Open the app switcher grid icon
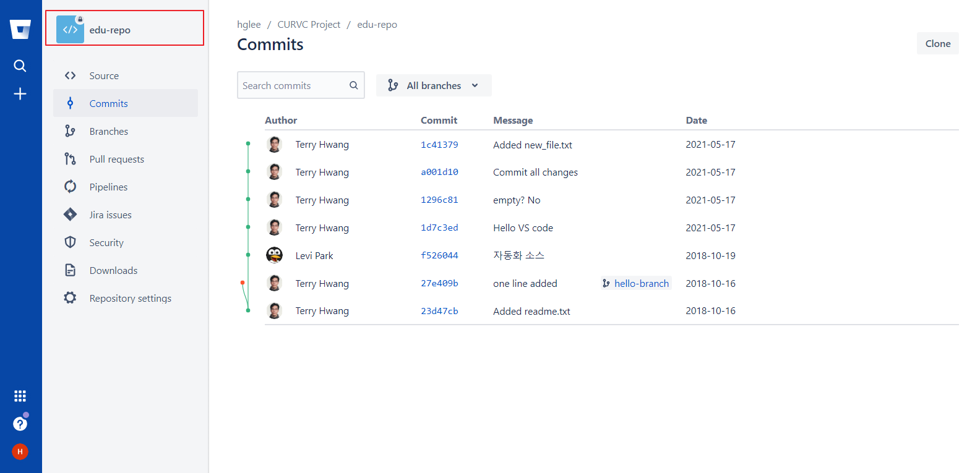 [20, 396]
